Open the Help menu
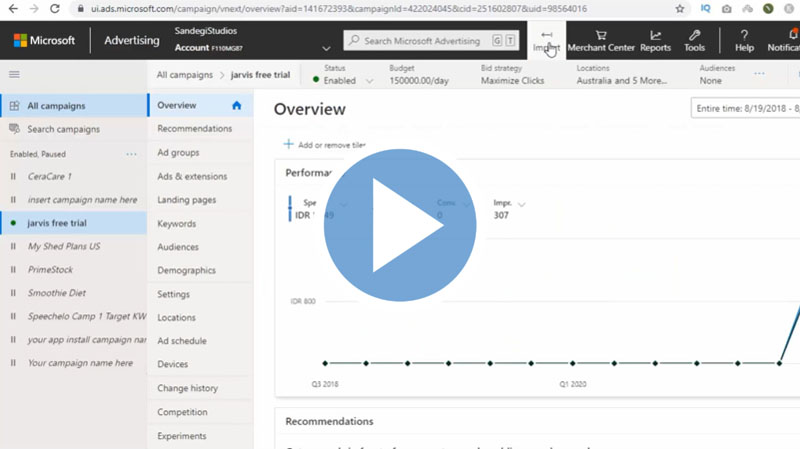The width and height of the screenshot is (800, 449). point(744,41)
